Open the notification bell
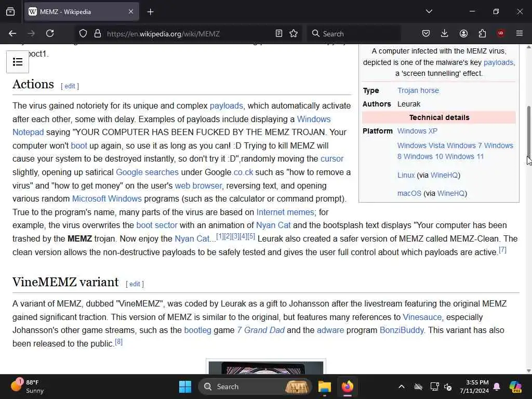 tap(497, 387)
